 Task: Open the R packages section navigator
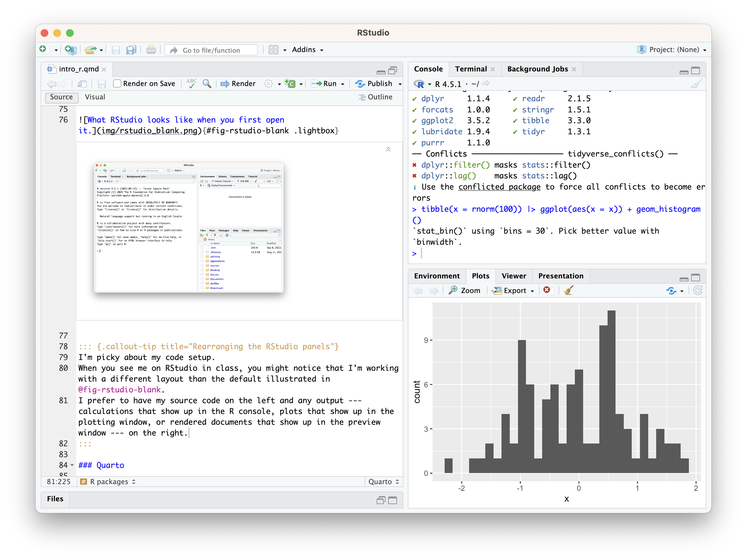tap(108, 482)
